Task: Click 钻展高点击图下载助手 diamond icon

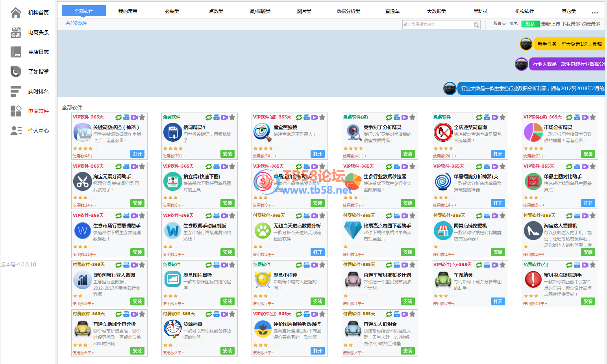Action: 353,231
